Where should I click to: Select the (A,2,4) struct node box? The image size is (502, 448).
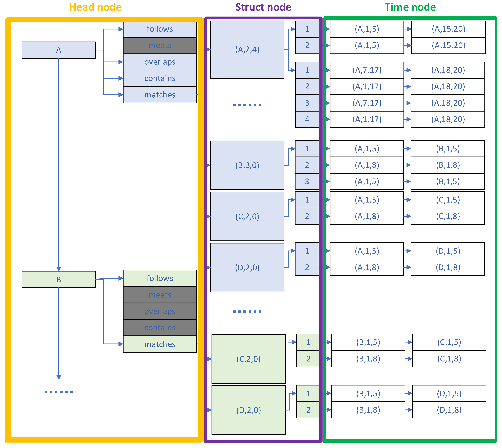[247, 49]
